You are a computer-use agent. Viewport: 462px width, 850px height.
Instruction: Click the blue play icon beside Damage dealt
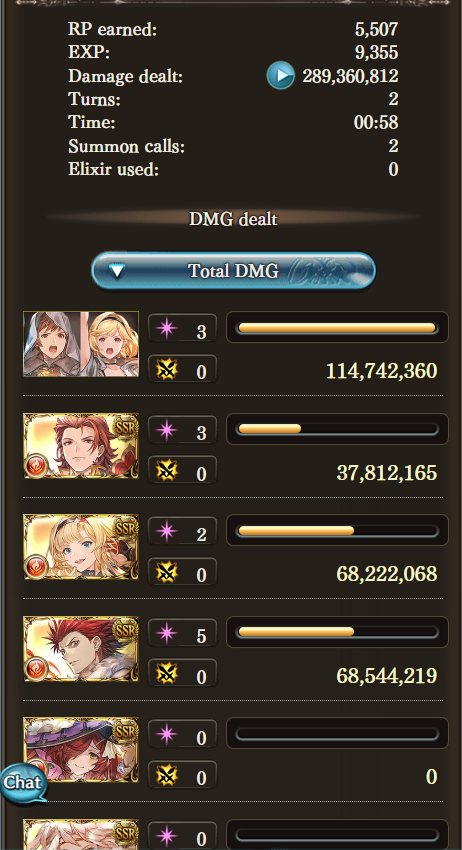pyautogui.click(x=280, y=75)
